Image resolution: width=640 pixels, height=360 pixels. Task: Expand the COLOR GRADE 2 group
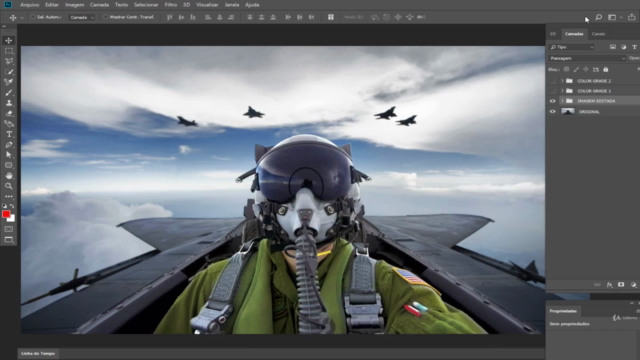click(562, 81)
